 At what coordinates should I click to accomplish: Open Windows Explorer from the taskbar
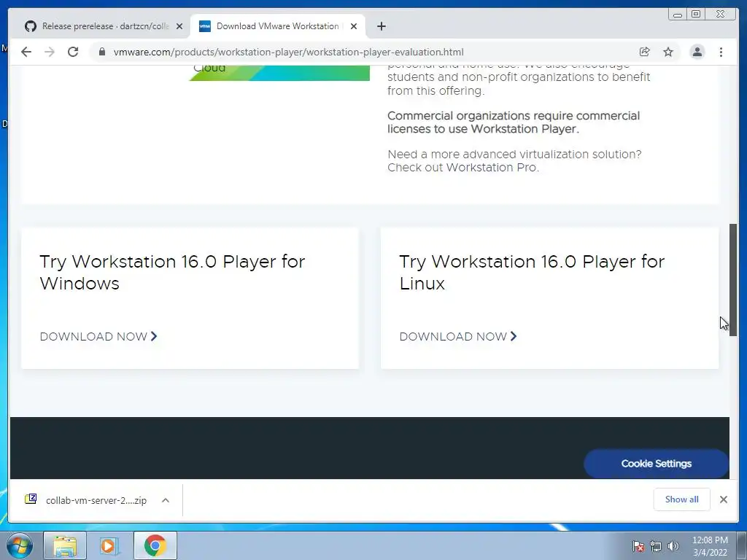[x=65, y=545]
